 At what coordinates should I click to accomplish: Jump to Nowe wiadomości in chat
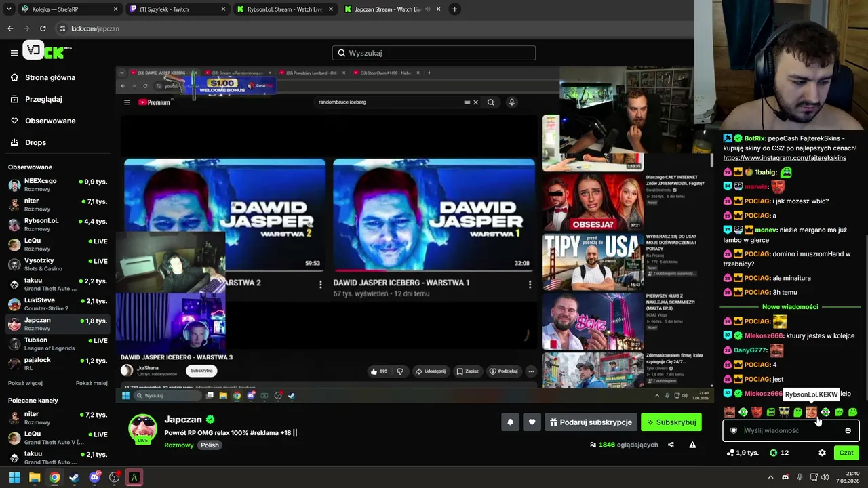(x=790, y=307)
